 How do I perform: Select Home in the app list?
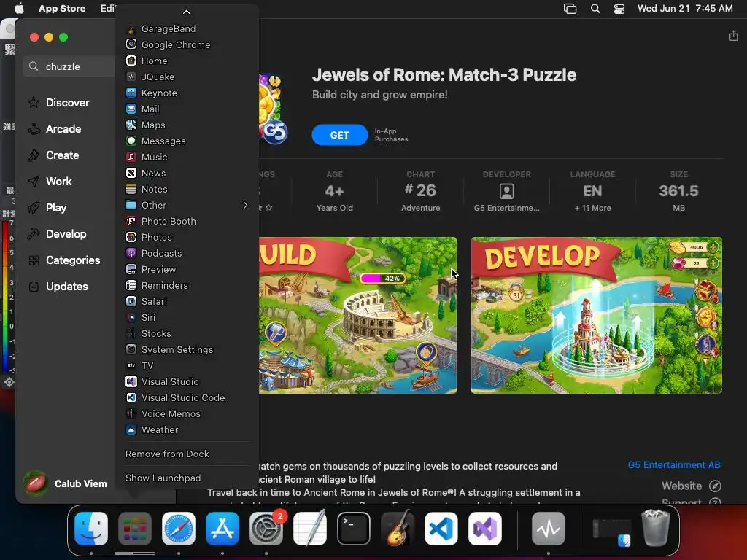pyautogui.click(x=187, y=61)
